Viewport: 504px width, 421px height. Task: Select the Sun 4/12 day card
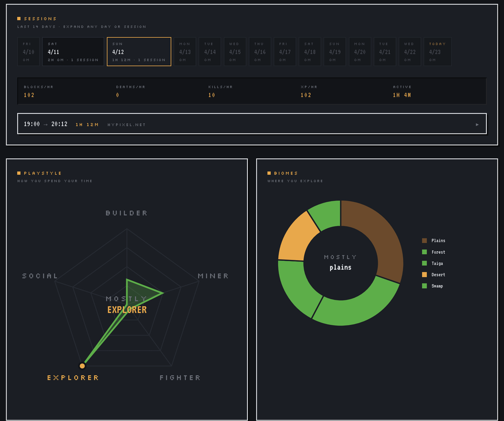[x=139, y=52]
